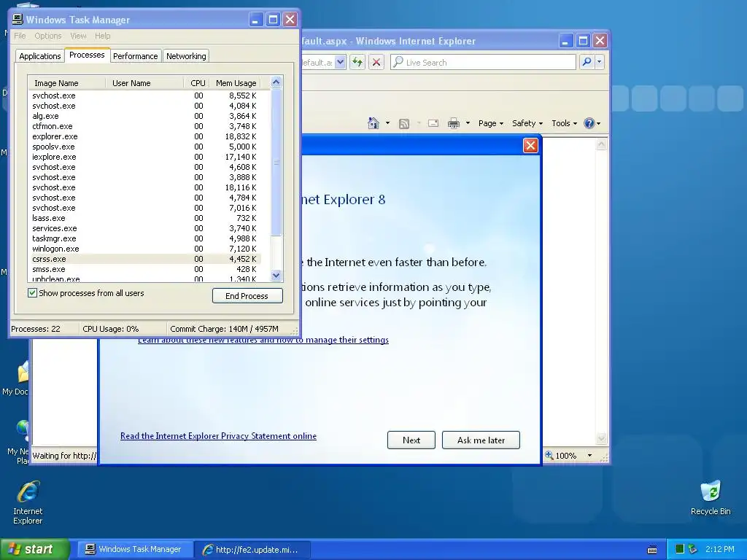Click the keyboard icon on the taskbar

click(x=652, y=550)
